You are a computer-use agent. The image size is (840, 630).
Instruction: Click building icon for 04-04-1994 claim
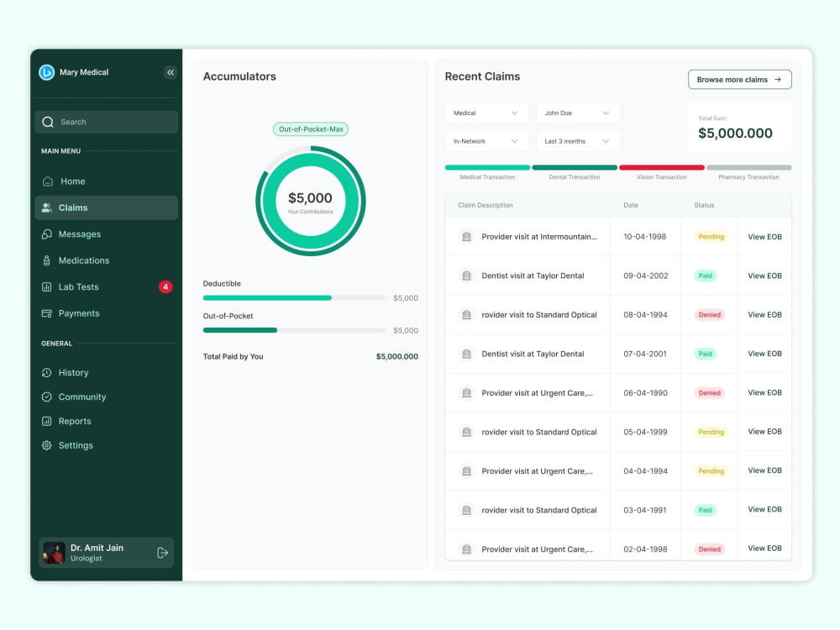pyautogui.click(x=466, y=471)
